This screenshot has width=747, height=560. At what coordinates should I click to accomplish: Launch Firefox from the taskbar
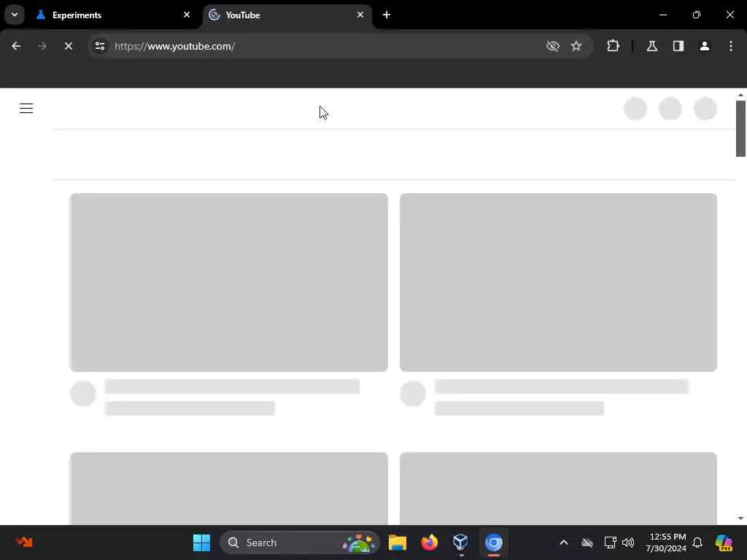[x=429, y=542]
